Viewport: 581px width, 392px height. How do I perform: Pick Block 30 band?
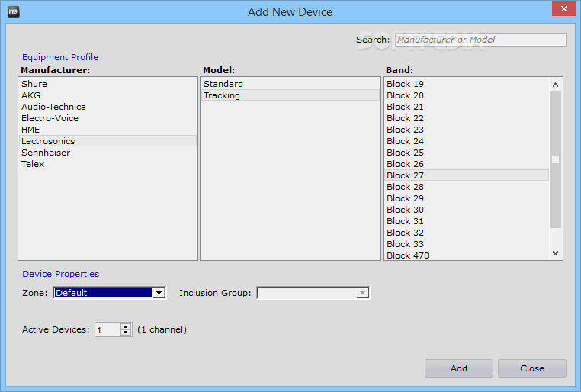(x=467, y=210)
